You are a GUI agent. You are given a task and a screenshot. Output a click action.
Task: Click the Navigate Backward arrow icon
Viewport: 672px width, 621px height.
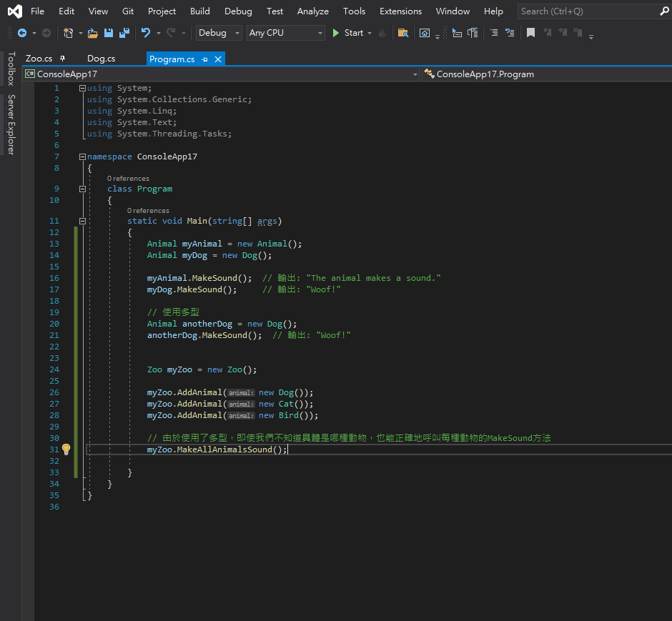click(21, 33)
